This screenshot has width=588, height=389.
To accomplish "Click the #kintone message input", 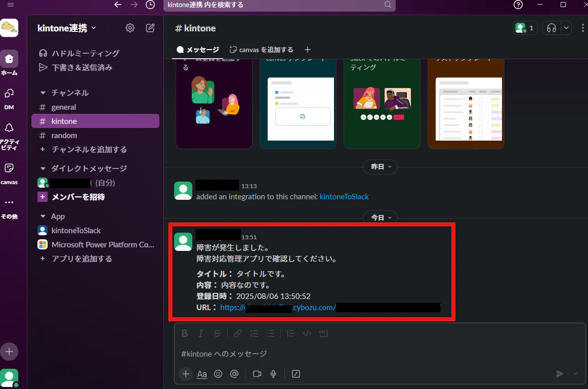I will (x=379, y=354).
